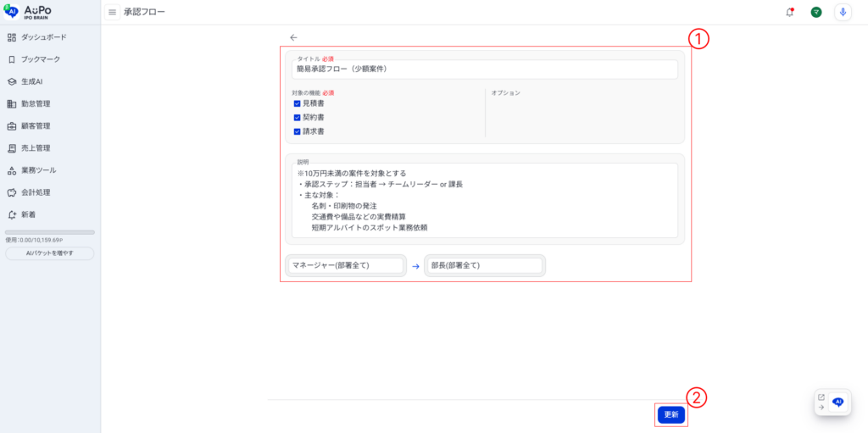
Task: Open the 部長(部署全て) approver selector
Action: click(484, 265)
